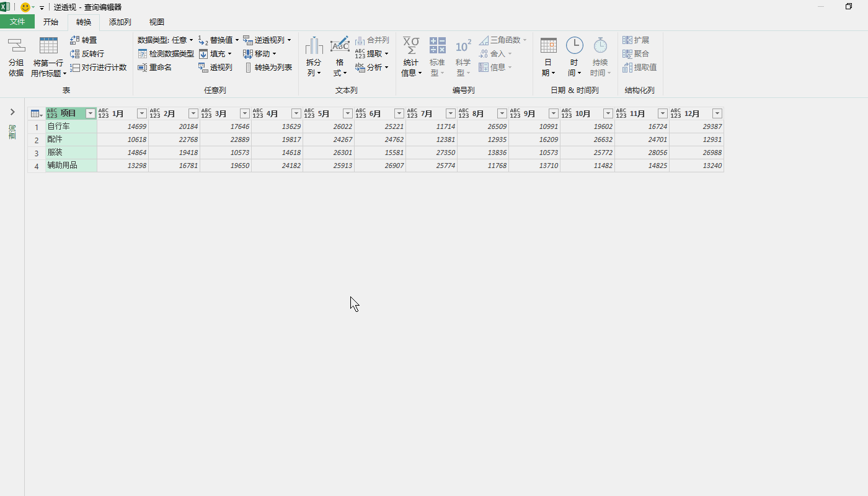The height and width of the screenshot is (496, 868).
Task: Click 反转行 (Reverse Rows) icon
Action: coord(75,54)
